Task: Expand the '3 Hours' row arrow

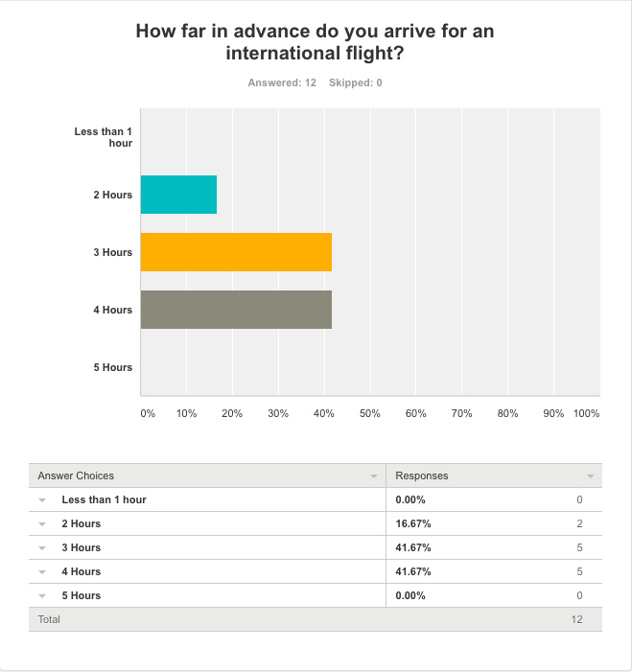Action: coord(42,547)
